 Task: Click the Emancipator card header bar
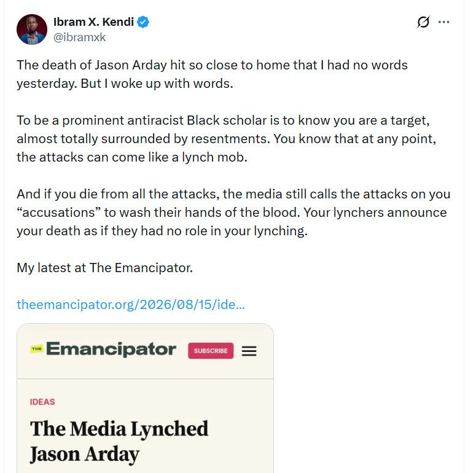click(145, 351)
